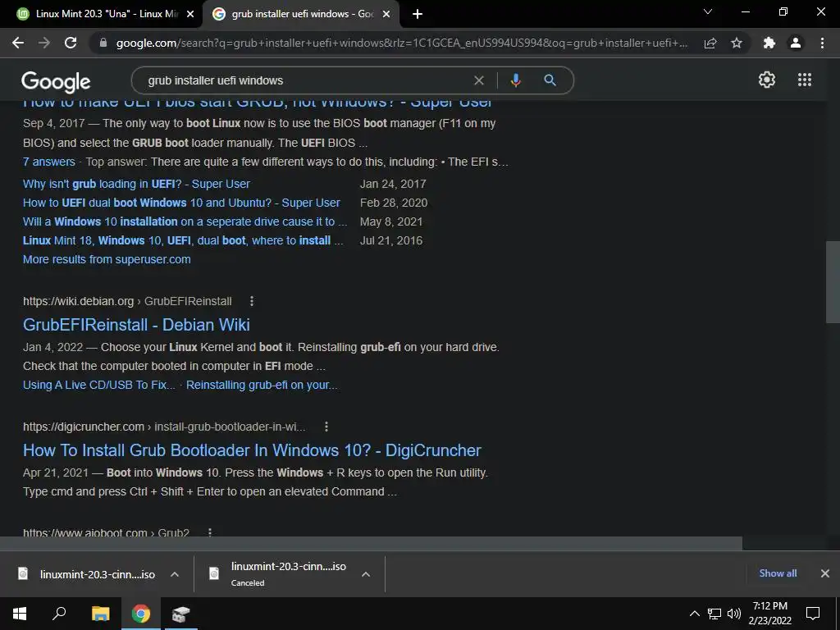Open the GrubEFIReinstall - Debian Wiki result
This screenshot has width=840, height=630.
coord(136,325)
